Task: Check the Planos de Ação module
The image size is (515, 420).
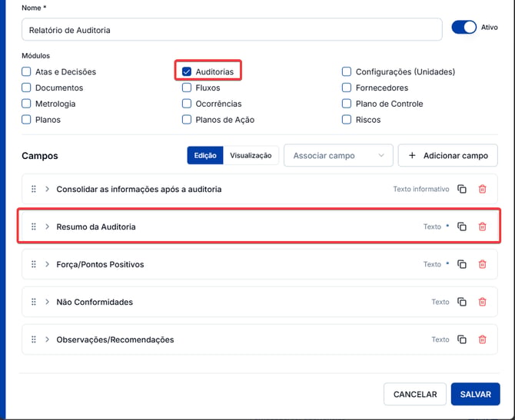Action: pyautogui.click(x=187, y=120)
